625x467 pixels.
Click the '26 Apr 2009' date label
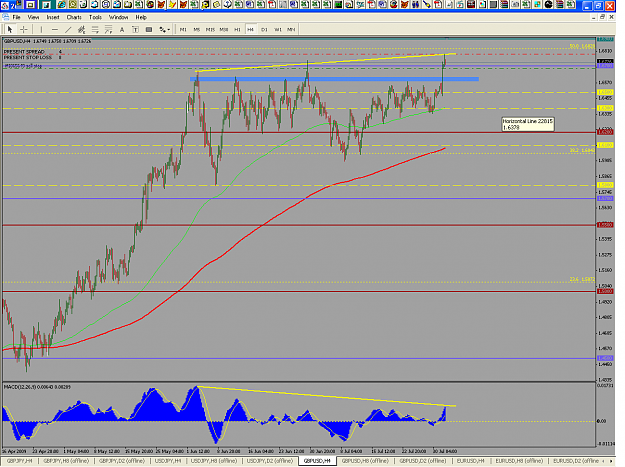pyautogui.click(x=13, y=451)
